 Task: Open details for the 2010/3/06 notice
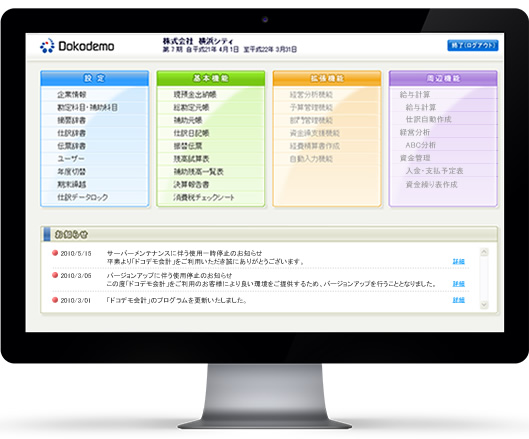[458, 284]
